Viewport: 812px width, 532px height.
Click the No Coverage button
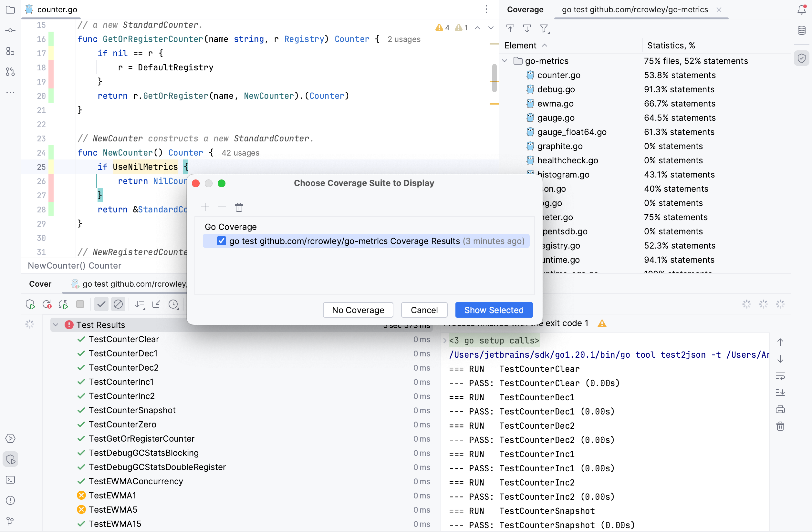point(358,310)
